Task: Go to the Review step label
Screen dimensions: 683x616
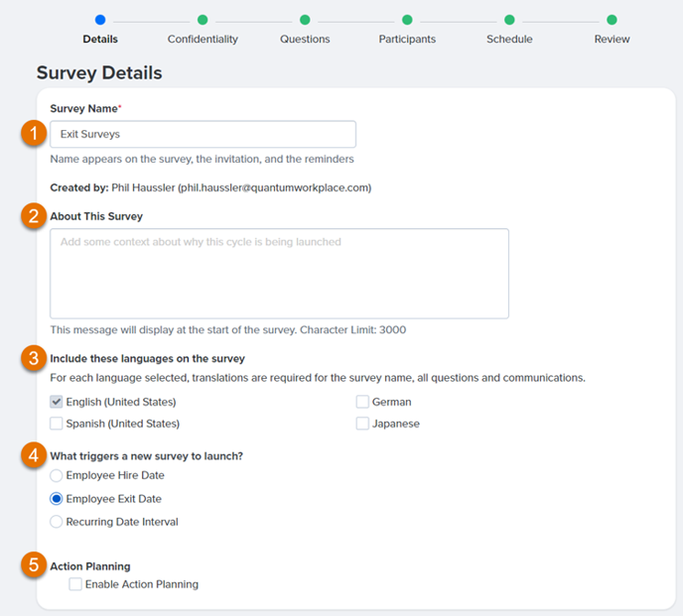Action: coord(612,39)
